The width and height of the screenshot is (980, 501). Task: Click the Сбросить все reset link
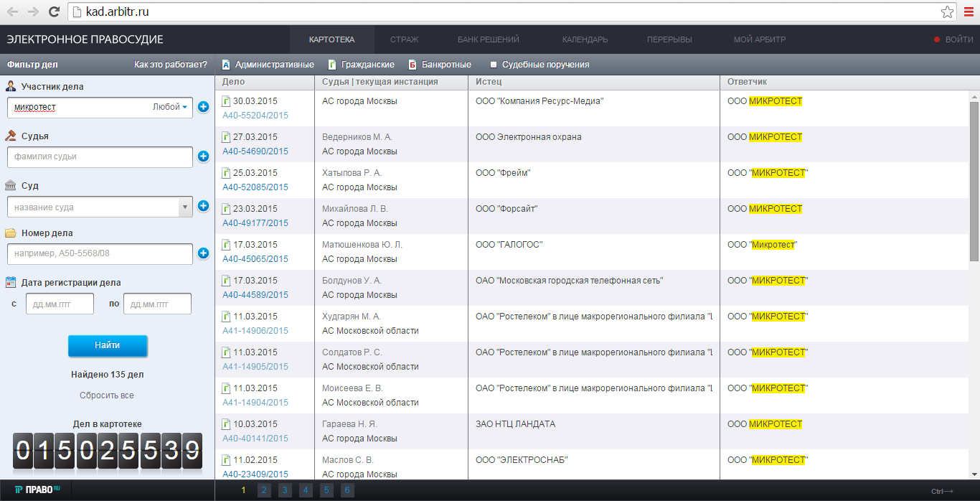tap(107, 395)
